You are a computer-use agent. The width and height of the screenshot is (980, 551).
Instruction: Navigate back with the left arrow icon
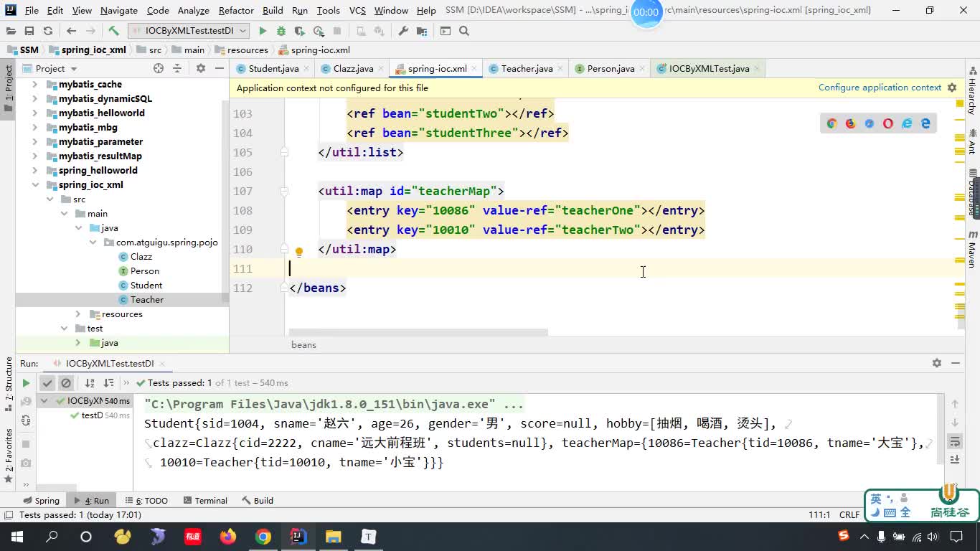(x=71, y=31)
